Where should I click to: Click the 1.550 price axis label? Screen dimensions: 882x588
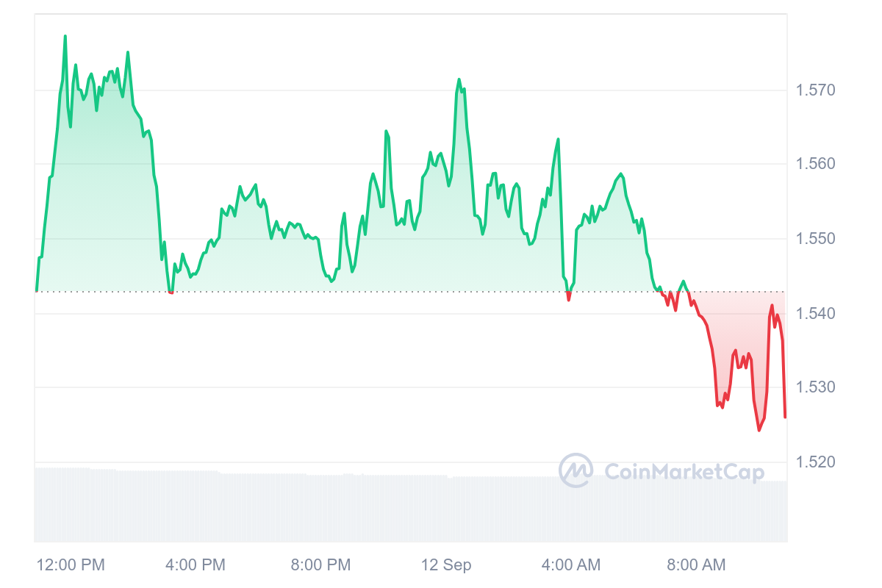[x=816, y=239]
